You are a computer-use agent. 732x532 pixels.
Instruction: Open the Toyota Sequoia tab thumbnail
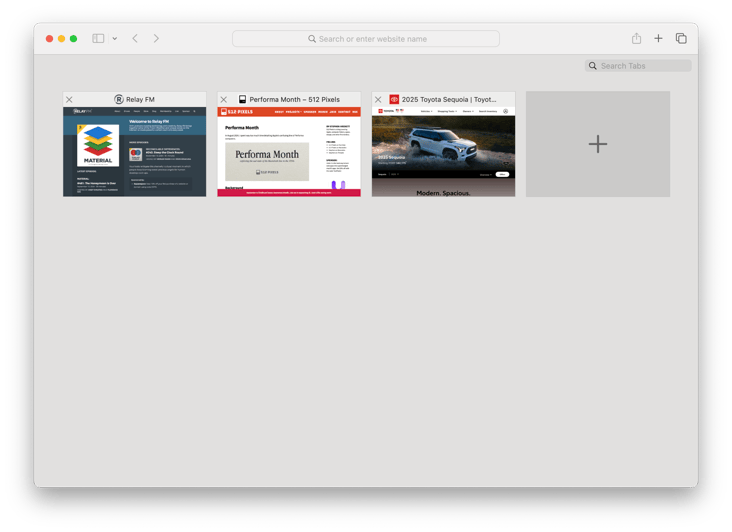[x=443, y=152]
